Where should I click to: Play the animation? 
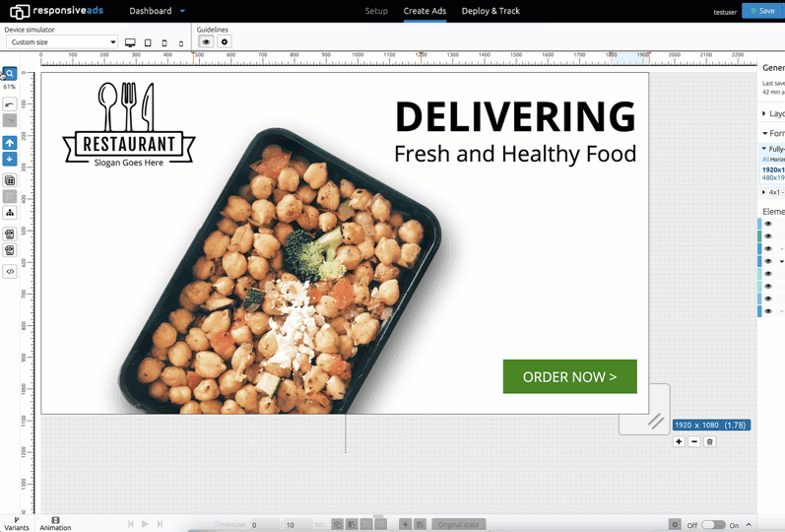pos(145,524)
